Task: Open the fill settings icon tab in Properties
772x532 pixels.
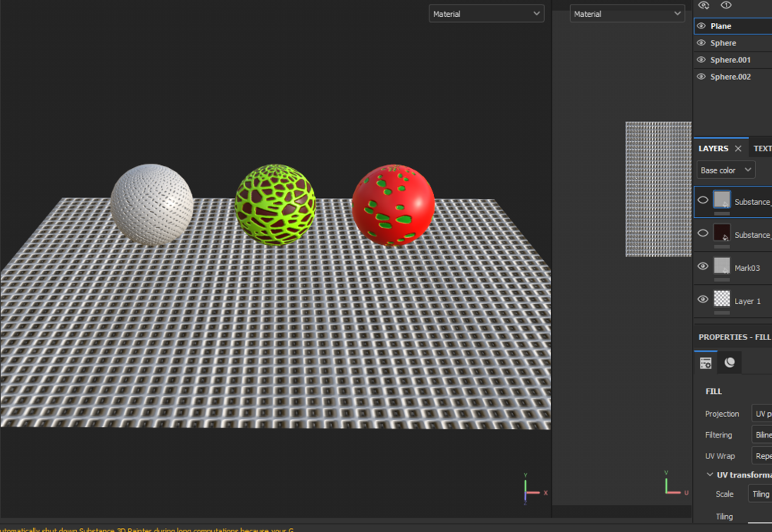Action: point(705,362)
